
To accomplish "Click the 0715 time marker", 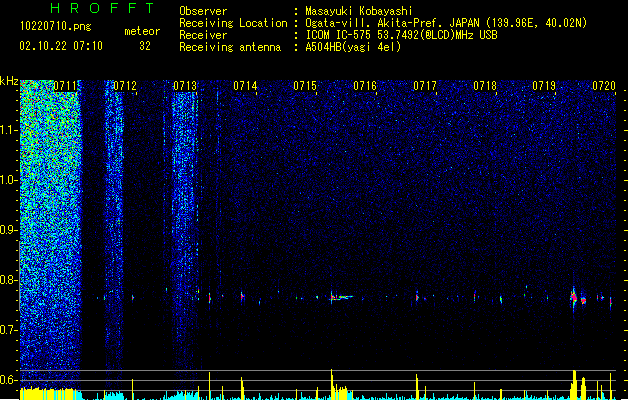I will 305,86.
